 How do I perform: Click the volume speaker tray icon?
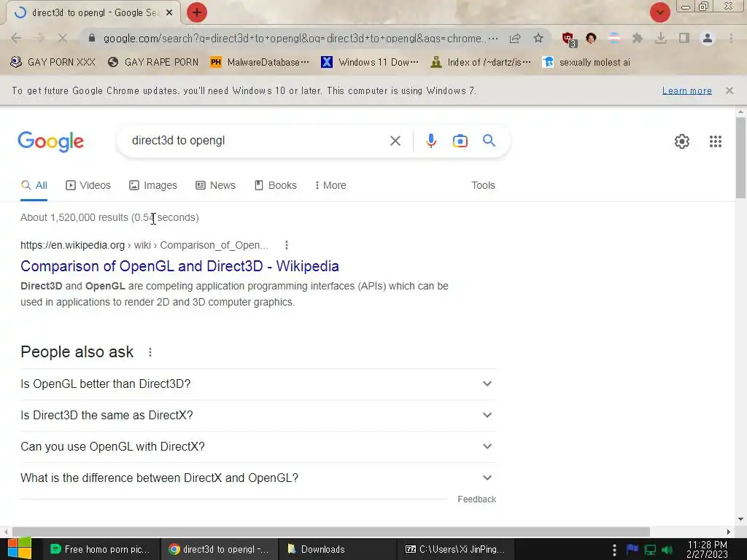[667, 550]
